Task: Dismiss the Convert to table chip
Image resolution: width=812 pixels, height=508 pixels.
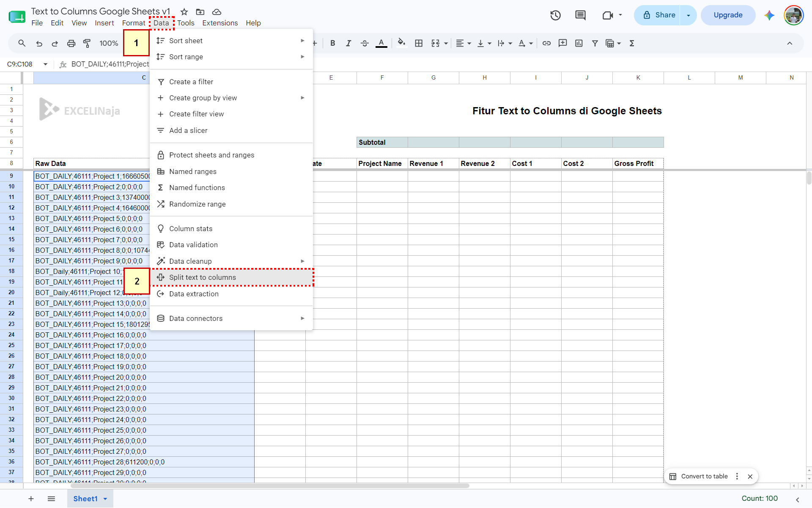Action: (x=750, y=476)
